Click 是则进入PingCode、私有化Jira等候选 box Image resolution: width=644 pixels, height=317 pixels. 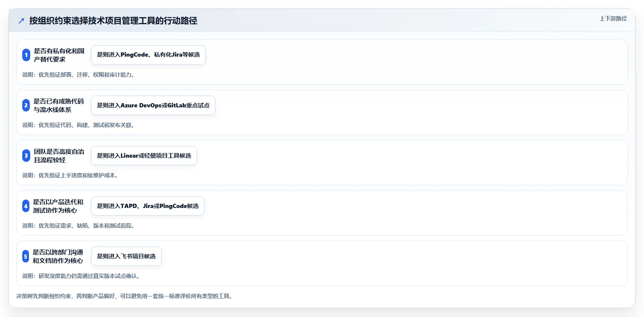[x=148, y=55]
